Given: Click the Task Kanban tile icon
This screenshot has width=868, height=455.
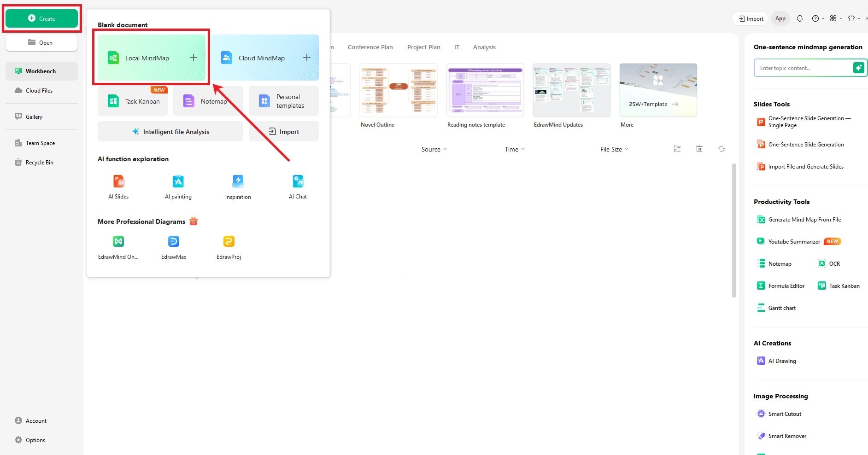Looking at the screenshot, I should (x=113, y=101).
